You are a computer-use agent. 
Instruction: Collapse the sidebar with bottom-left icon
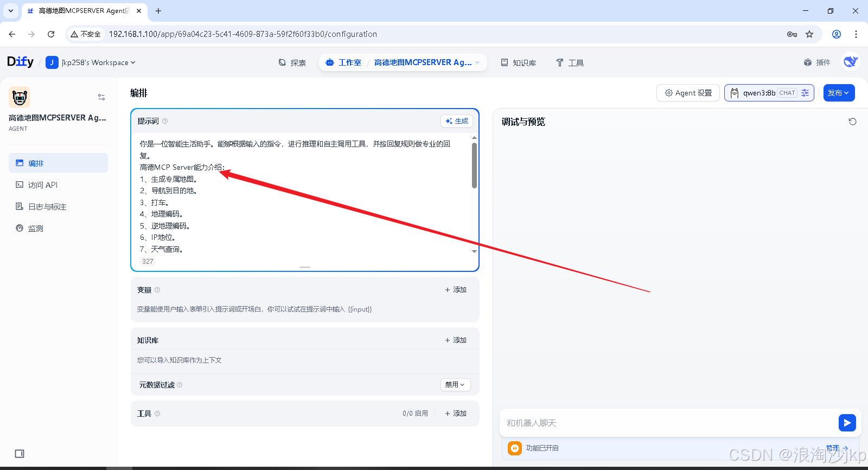[20, 454]
